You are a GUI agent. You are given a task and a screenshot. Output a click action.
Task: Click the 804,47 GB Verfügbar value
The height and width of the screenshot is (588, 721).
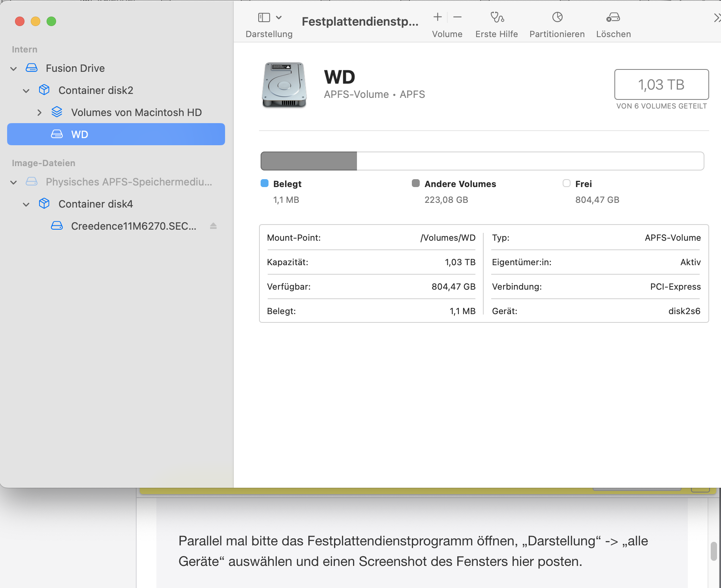453,287
